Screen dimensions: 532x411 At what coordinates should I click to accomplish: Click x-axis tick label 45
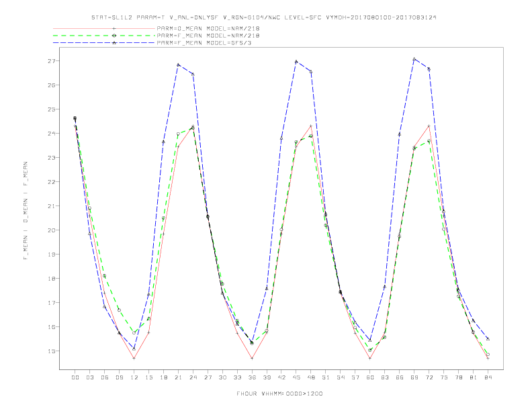[x=296, y=377]
